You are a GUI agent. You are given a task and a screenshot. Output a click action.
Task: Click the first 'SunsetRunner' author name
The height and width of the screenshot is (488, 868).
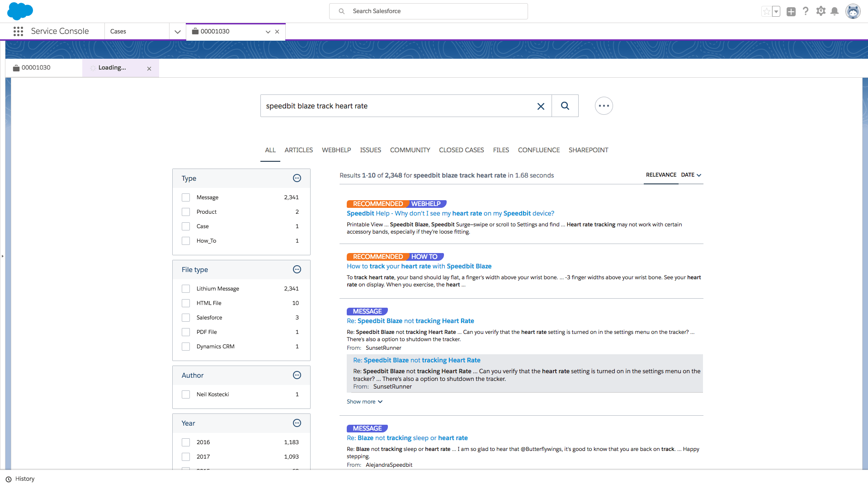coord(383,348)
